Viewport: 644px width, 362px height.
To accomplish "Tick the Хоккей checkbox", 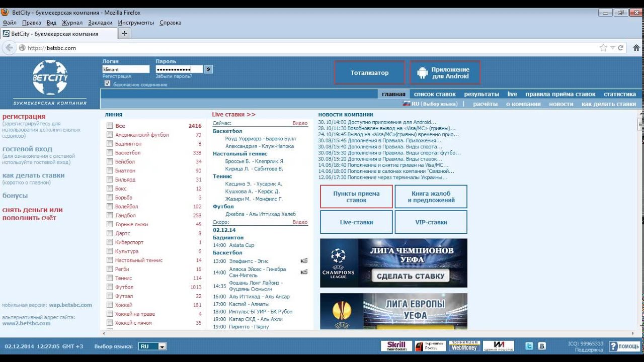I will click(x=110, y=305).
